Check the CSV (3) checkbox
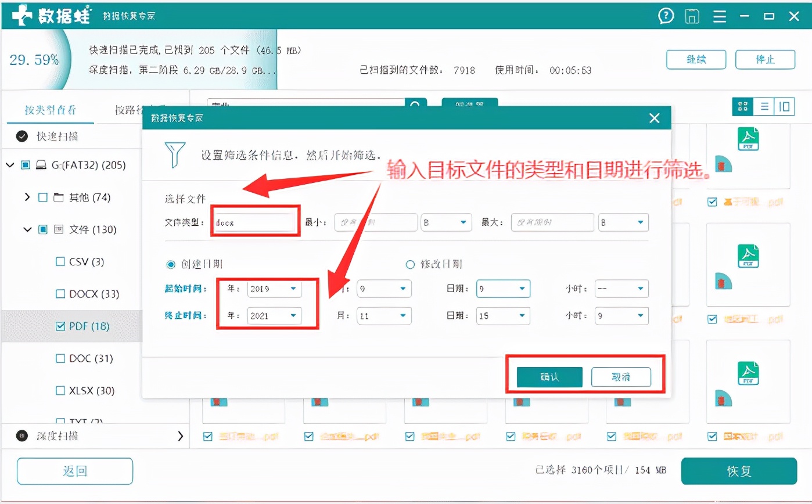The image size is (812, 504). click(x=60, y=262)
